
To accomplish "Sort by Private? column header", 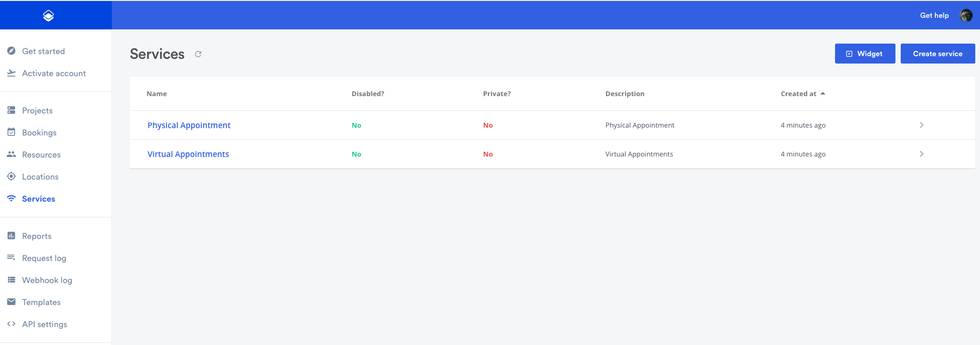I will tap(497, 93).
